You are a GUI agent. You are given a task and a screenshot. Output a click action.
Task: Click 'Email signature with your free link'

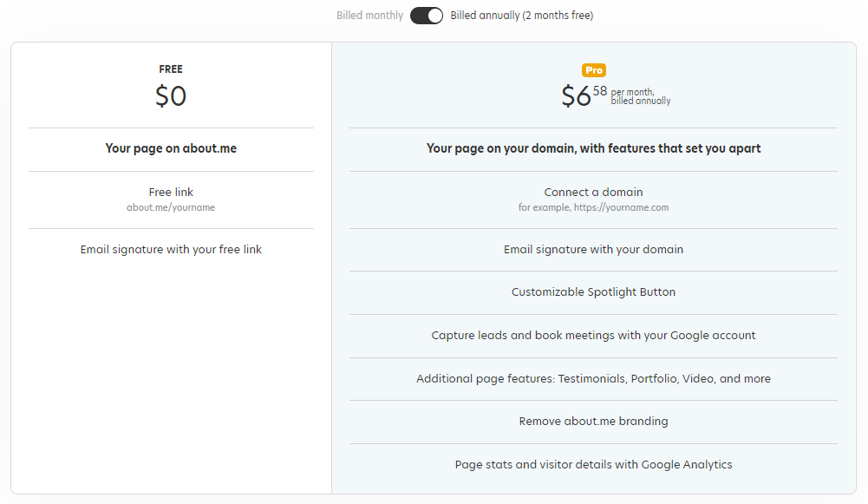pyautogui.click(x=171, y=250)
